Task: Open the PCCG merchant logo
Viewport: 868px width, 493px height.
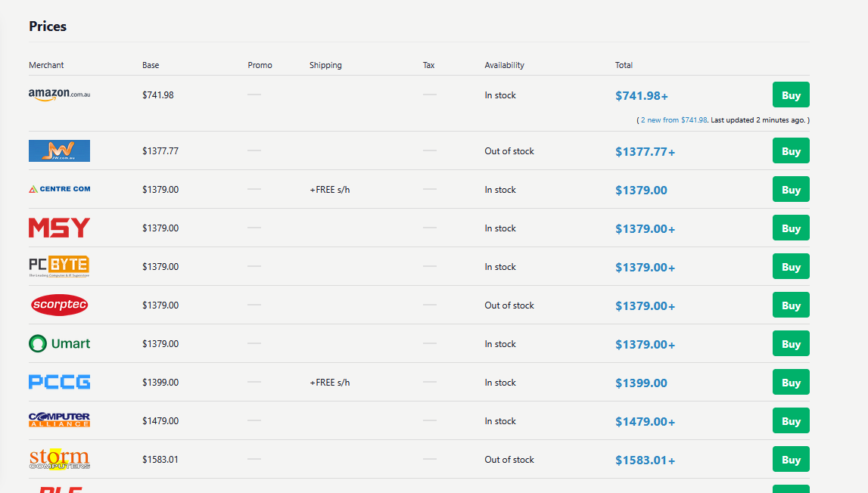Action: 59,382
